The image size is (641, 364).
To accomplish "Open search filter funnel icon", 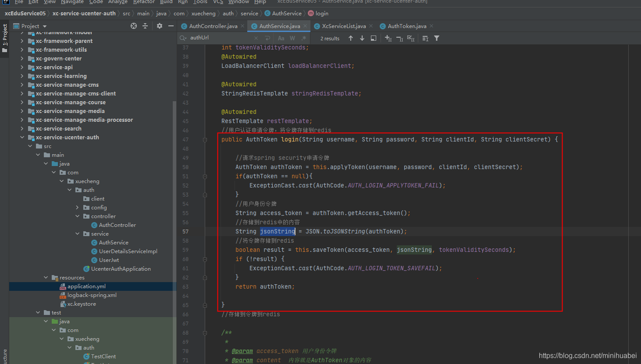I will coord(437,38).
